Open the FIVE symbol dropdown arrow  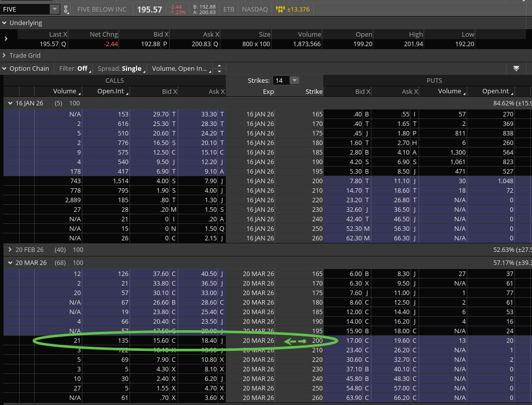[54, 10]
